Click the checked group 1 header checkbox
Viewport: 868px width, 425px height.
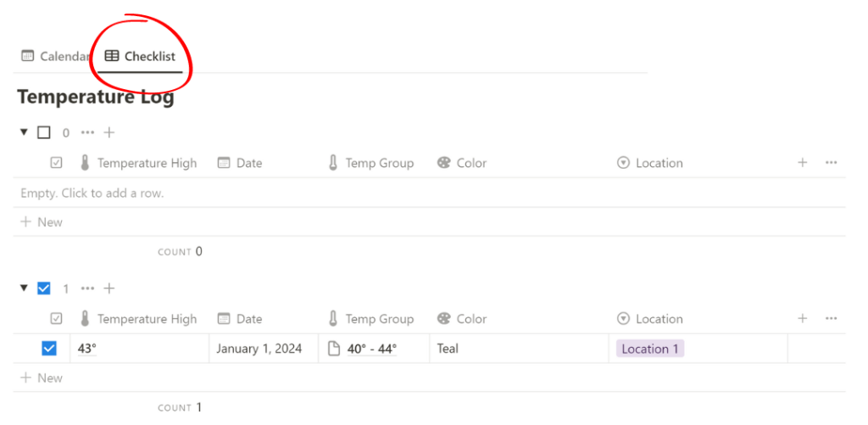tap(44, 288)
